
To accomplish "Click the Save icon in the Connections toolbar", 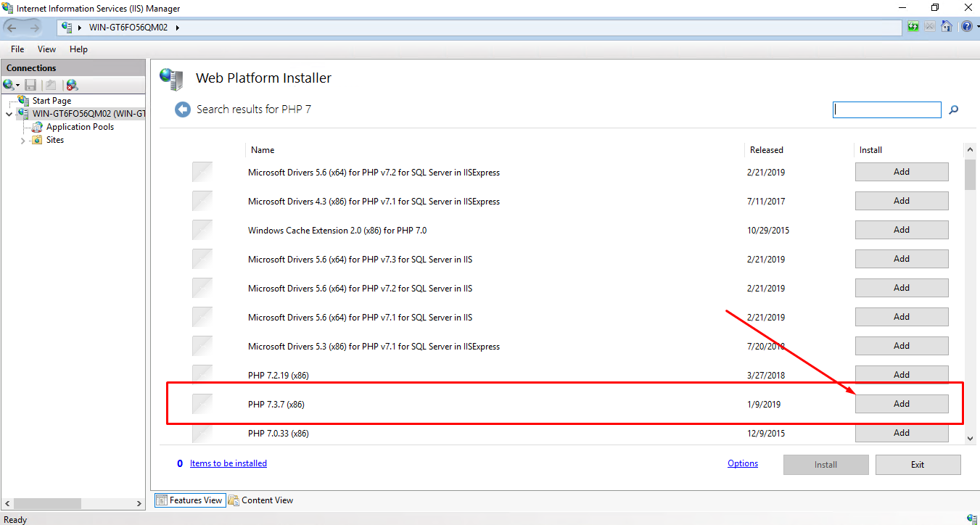I will coord(30,85).
